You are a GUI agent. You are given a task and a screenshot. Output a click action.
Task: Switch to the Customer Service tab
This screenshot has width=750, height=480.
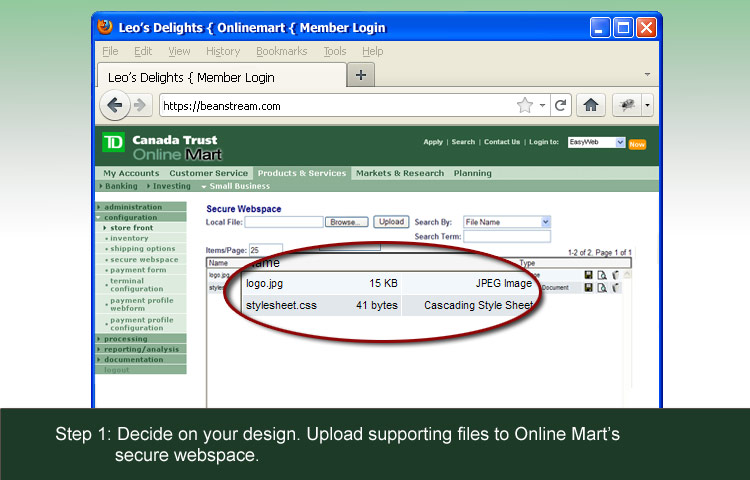tap(209, 173)
